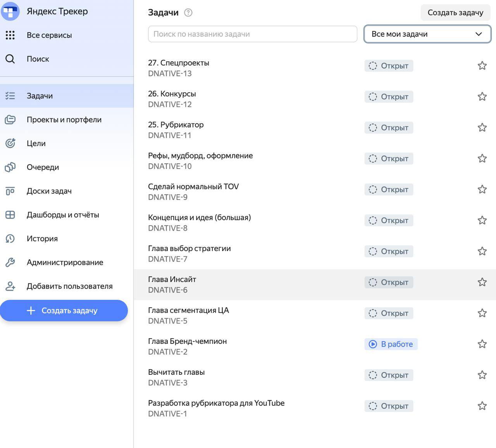This screenshot has height=448, width=496.
Task: Click the task name search field
Action: point(252,34)
